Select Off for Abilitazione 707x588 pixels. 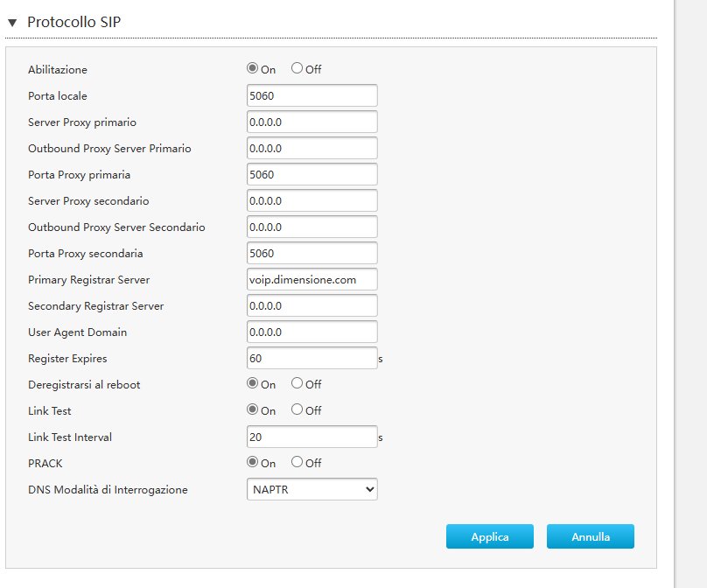pos(297,68)
